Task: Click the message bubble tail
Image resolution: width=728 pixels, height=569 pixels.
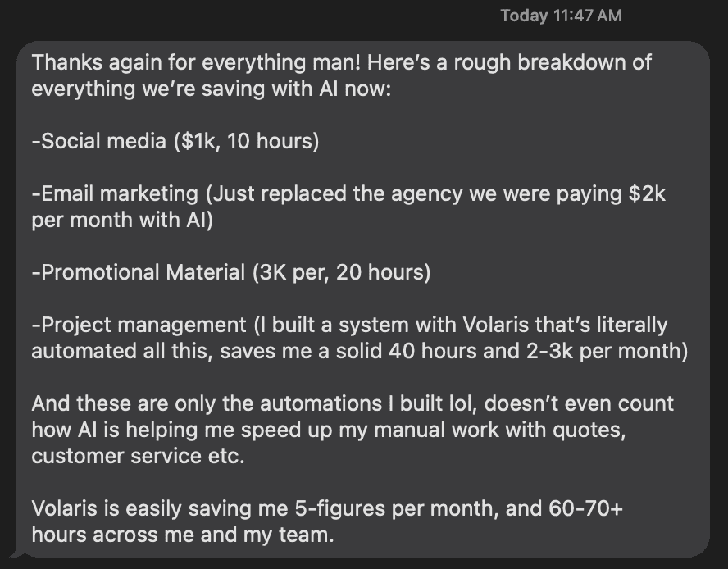Action: pyautogui.click(x=18, y=553)
